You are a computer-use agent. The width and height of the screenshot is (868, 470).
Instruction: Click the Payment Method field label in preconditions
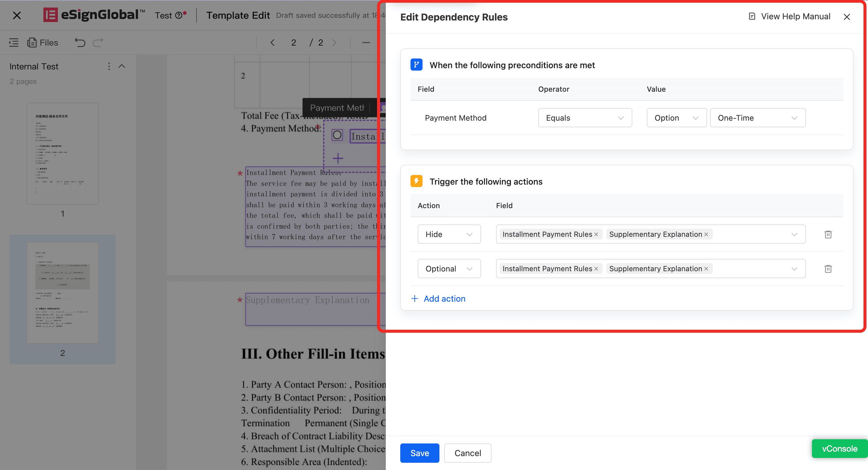point(456,118)
